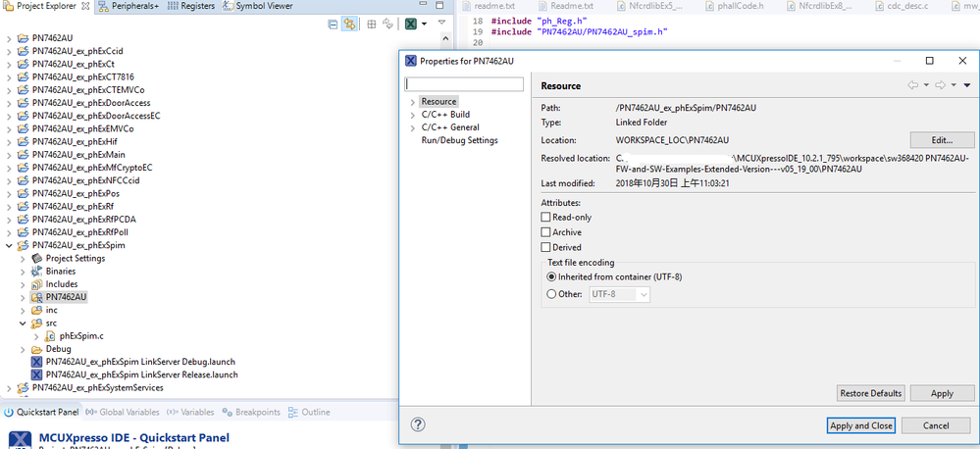Expand Resource node in Properties dialog

pos(412,102)
